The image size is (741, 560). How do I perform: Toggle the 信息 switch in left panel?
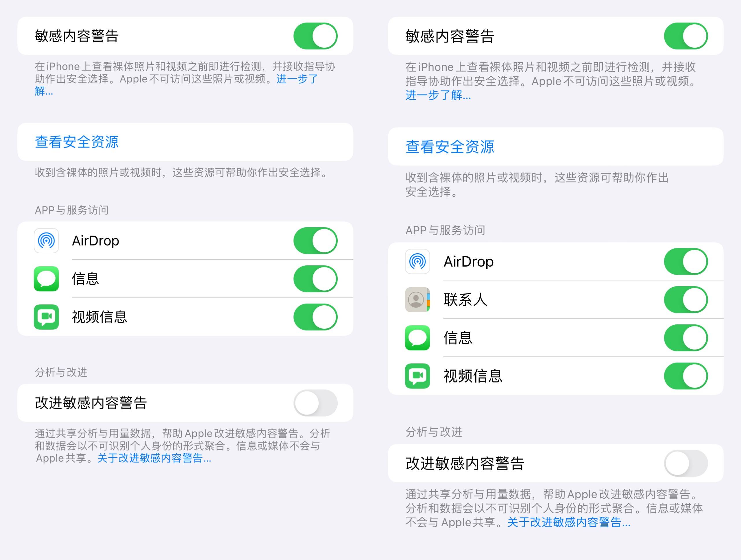[x=315, y=279]
